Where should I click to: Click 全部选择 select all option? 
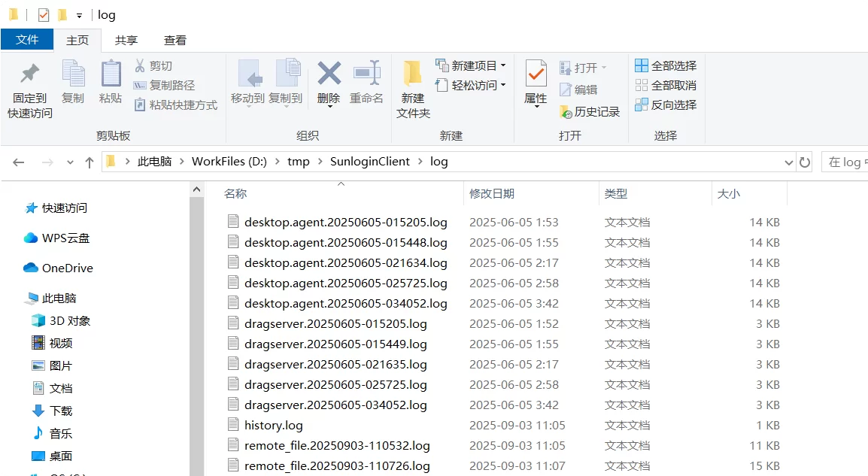pyautogui.click(x=666, y=66)
